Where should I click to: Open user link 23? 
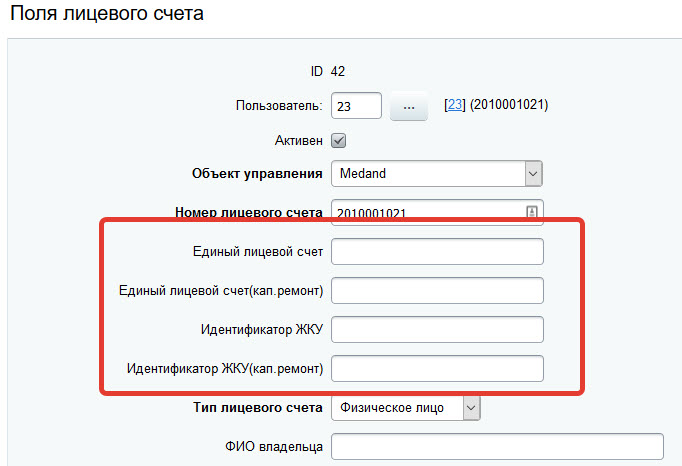click(x=455, y=104)
